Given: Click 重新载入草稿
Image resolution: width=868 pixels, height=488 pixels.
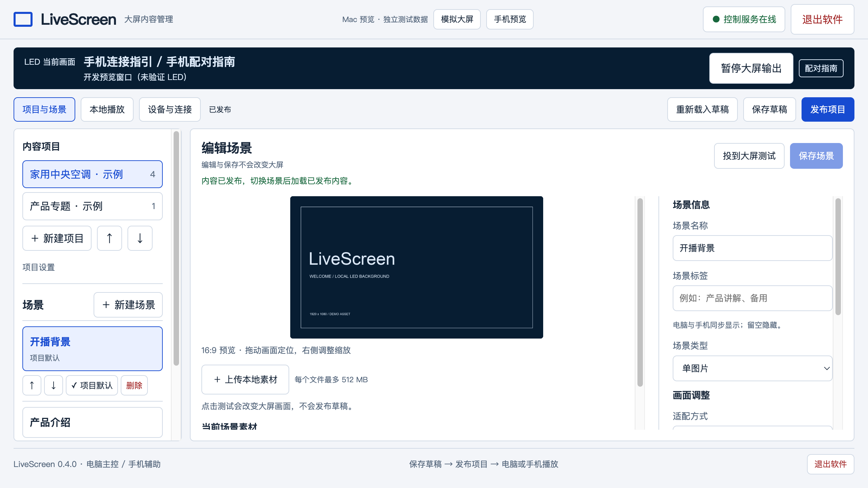Looking at the screenshot, I should pyautogui.click(x=703, y=109).
